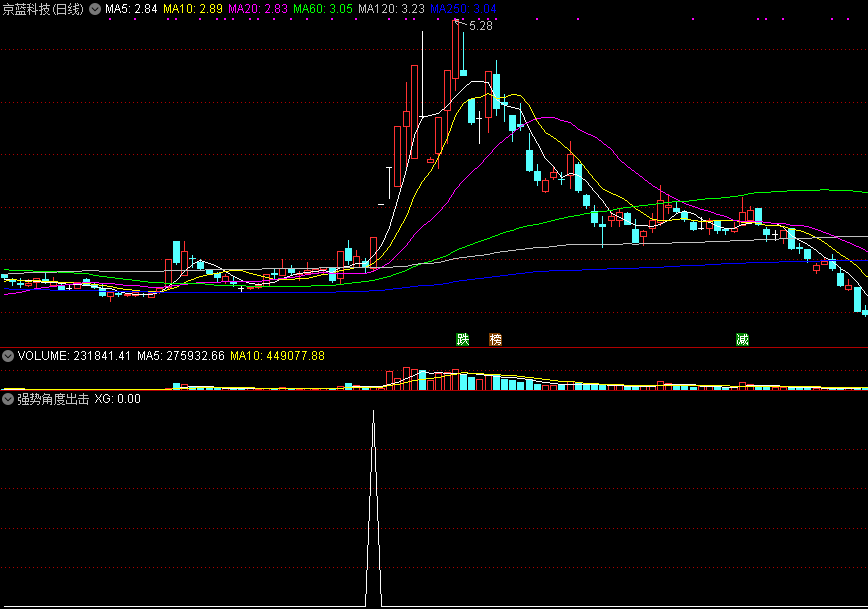Click the 5.28 high price annotation
This screenshot has width=868, height=609.
point(480,26)
